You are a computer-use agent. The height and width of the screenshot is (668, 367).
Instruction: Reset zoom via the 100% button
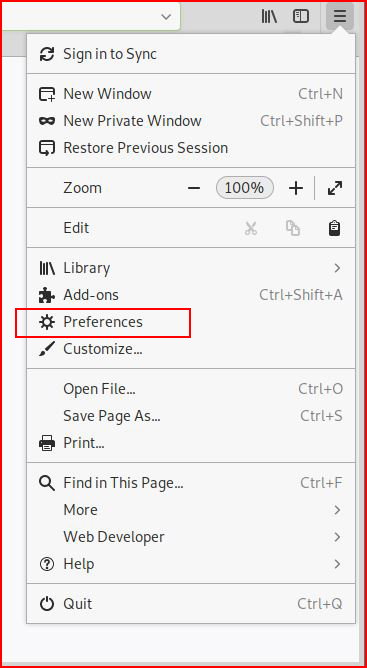point(245,188)
